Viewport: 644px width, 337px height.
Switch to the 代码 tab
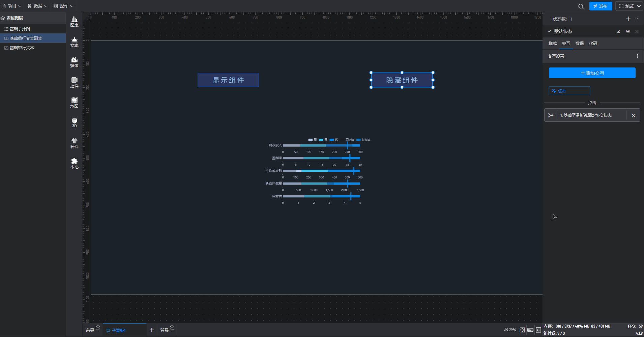point(593,44)
